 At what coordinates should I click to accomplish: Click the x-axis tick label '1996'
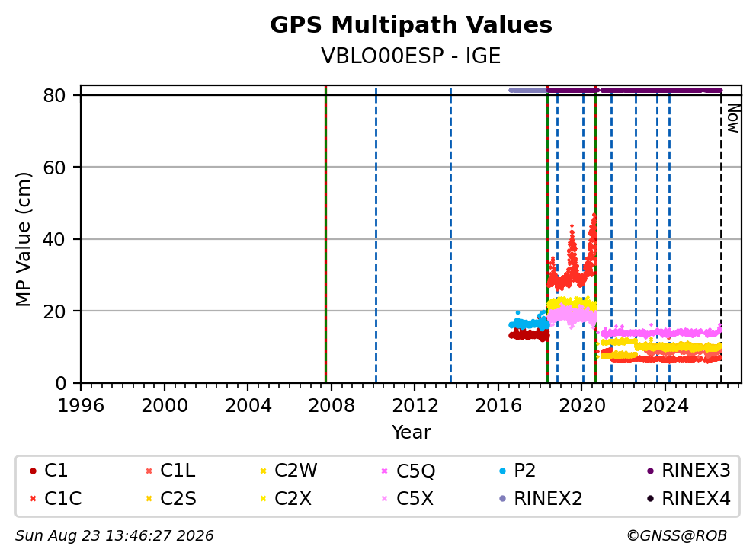click(x=81, y=406)
